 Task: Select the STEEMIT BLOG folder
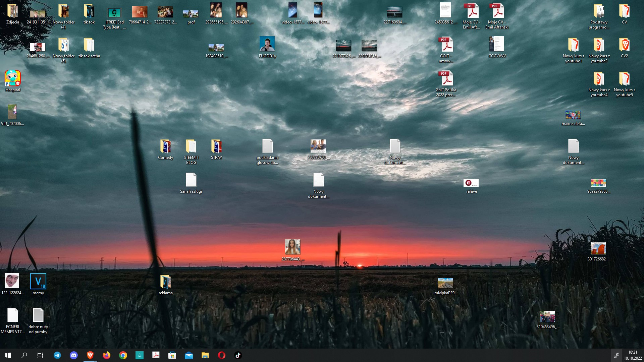click(191, 146)
